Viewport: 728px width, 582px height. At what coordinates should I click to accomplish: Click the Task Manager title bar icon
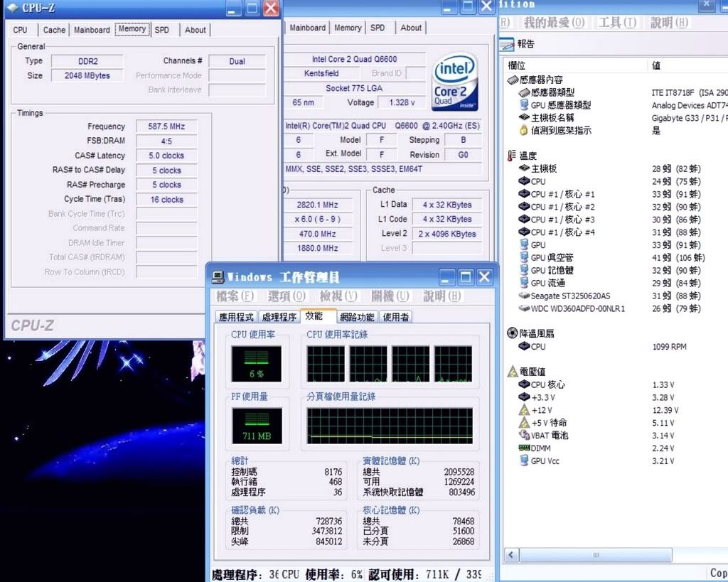coord(218,277)
